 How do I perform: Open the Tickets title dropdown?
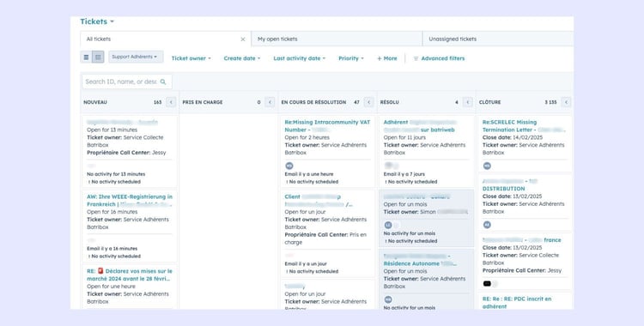[x=97, y=21]
